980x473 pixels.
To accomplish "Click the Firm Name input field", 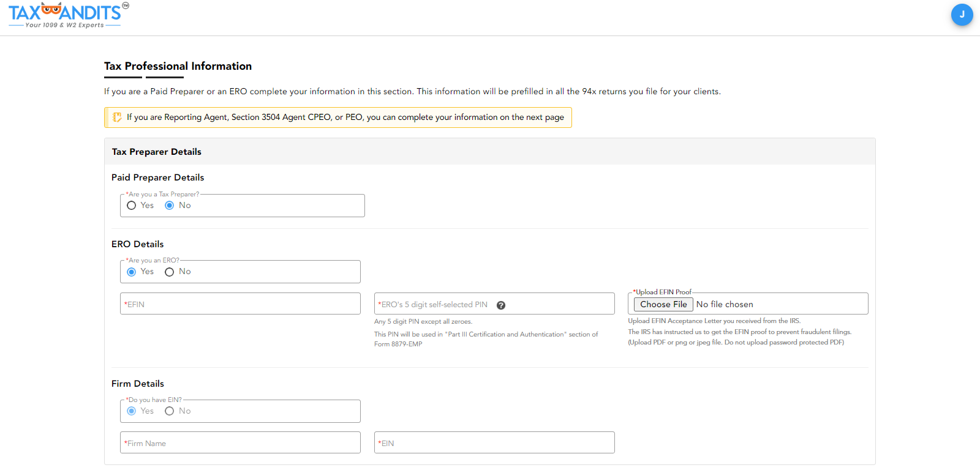I will 240,442.
